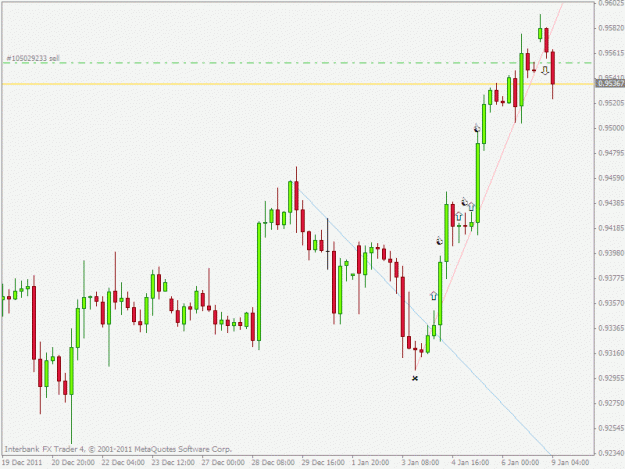Click the 0.94590 price scale label

tap(611, 178)
